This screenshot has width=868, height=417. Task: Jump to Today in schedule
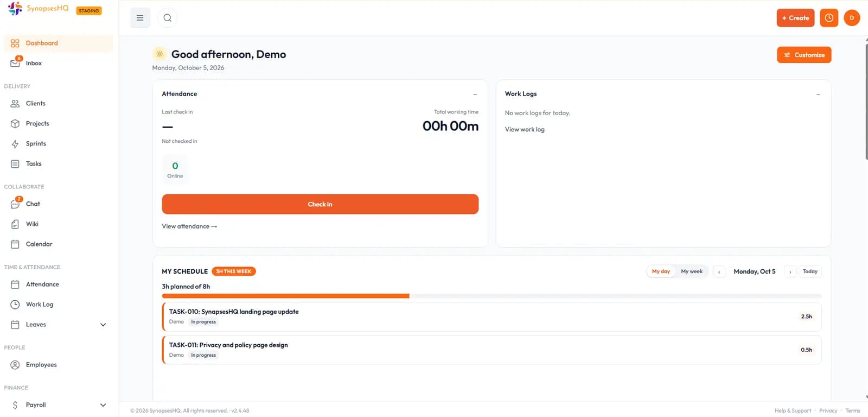(810, 271)
